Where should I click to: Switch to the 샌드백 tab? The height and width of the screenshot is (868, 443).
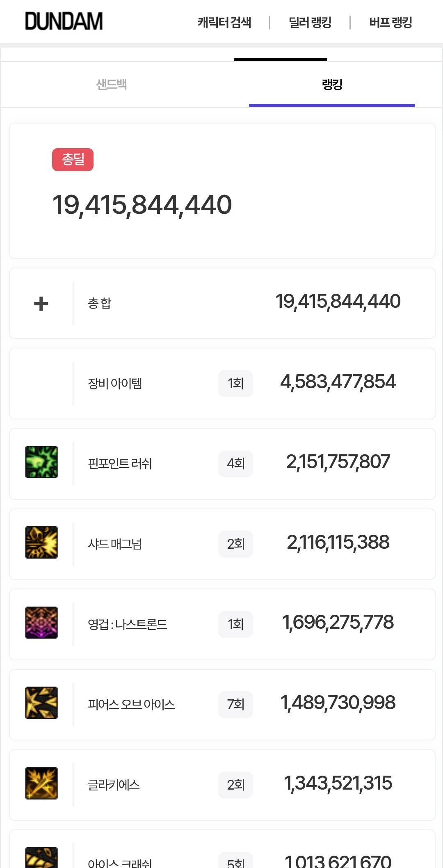pos(112,85)
